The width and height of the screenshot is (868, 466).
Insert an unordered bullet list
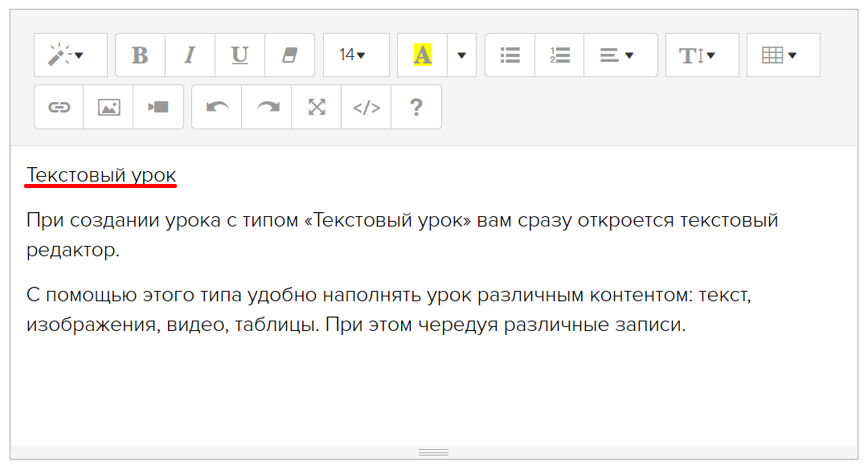tap(510, 55)
